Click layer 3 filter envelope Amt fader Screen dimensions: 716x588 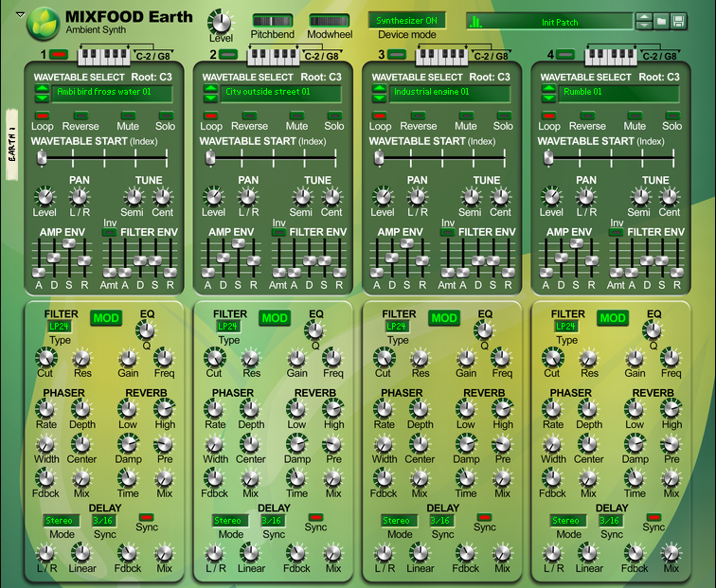[447, 273]
